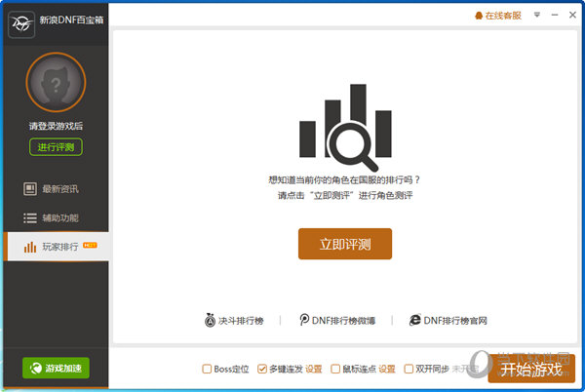Open 设置 link next to 多键连发
This screenshot has height=392, width=585.
click(314, 370)
